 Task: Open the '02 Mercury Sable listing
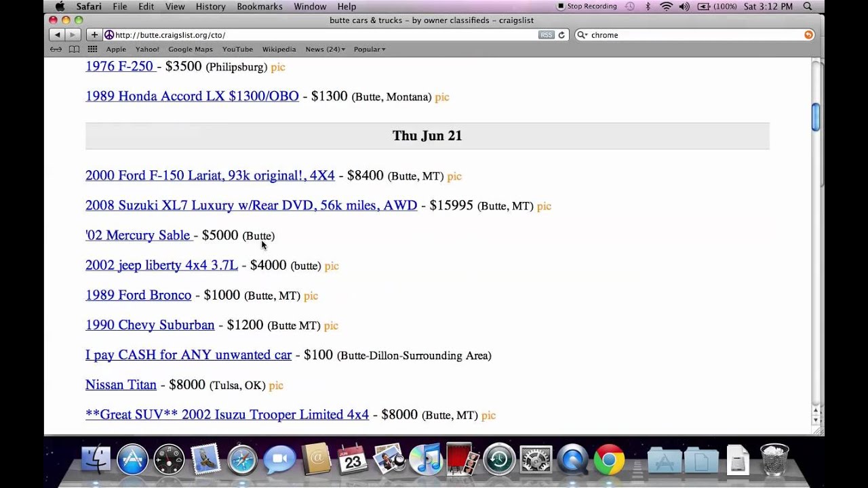coord(139,235)
